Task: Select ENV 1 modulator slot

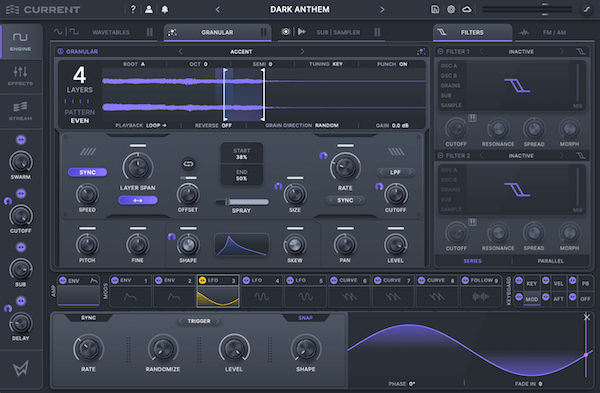Action: (x=130, y=291)
